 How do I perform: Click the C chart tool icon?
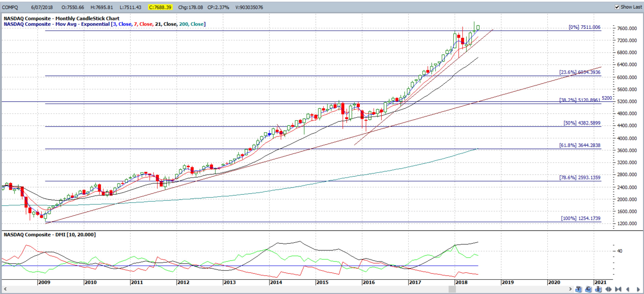point(589,289)
